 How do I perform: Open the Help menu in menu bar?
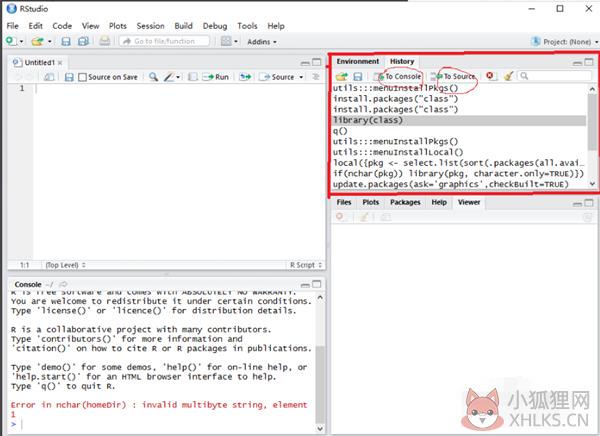(x=276, y=26)
